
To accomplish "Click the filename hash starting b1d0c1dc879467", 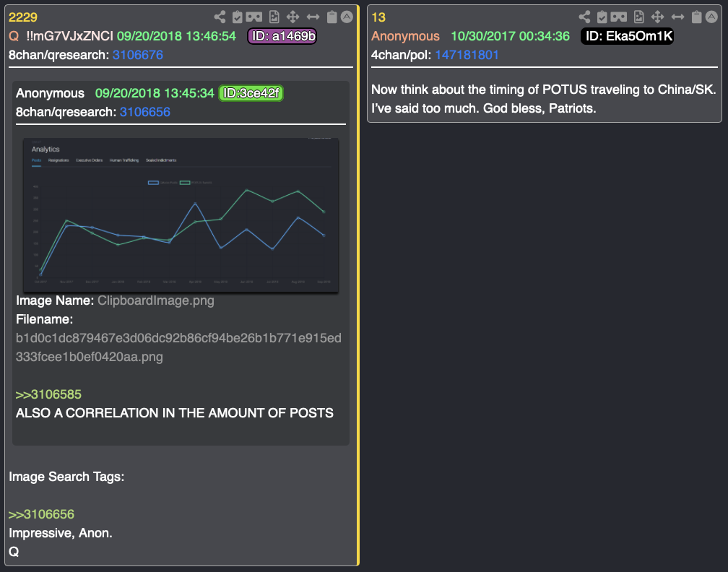I will (x=178, y=347).
